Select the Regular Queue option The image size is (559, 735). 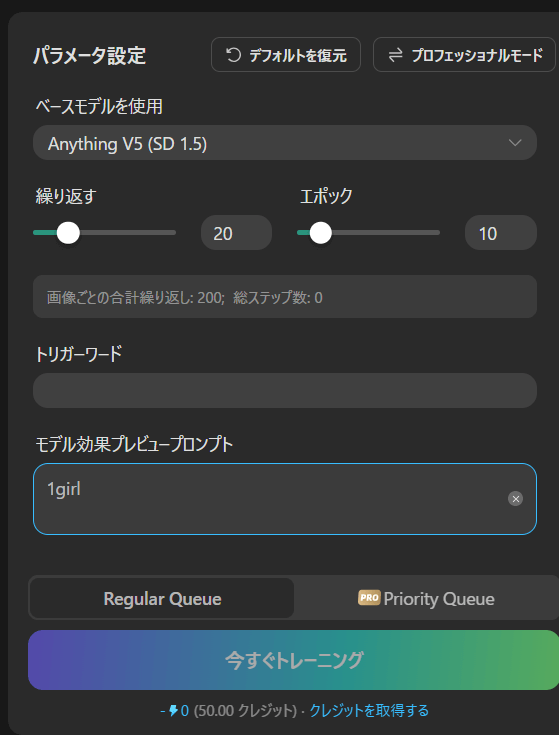(x=162, y=599)
